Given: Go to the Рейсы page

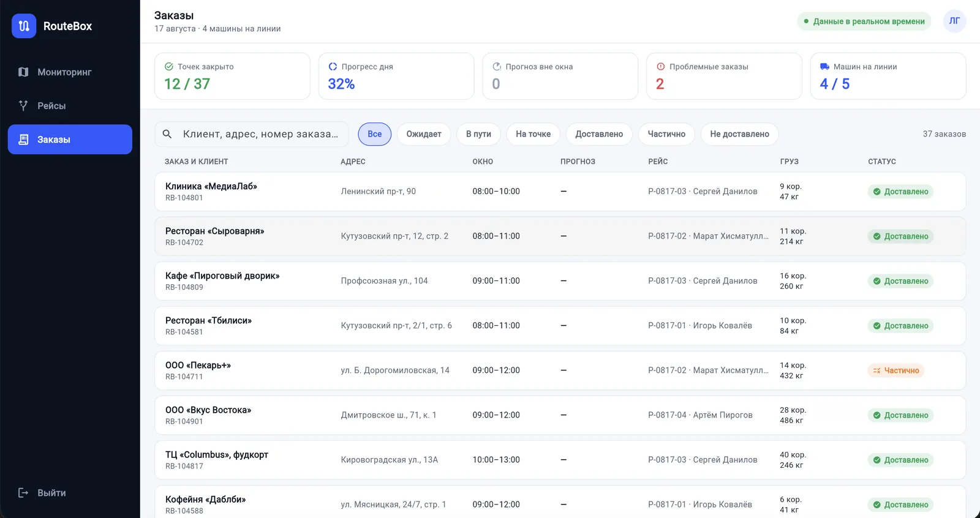Looking at the screenshot, I should [x=70, y=106].
